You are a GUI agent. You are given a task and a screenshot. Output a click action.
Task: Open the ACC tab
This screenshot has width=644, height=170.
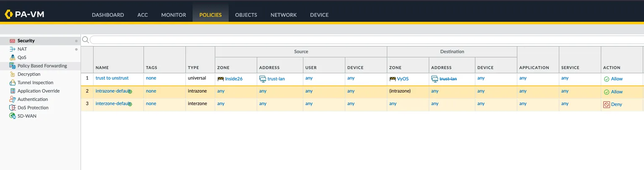143,15
